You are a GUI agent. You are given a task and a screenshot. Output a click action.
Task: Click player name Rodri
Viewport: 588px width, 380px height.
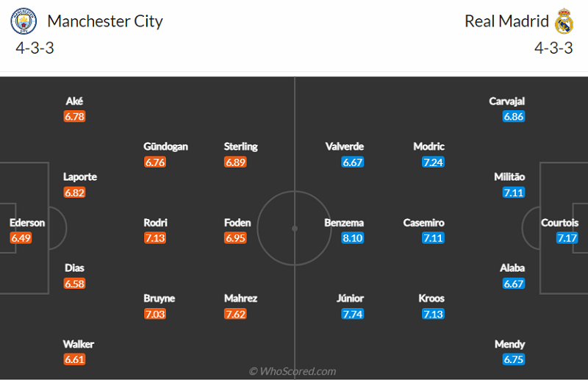[x=155, y=223]
